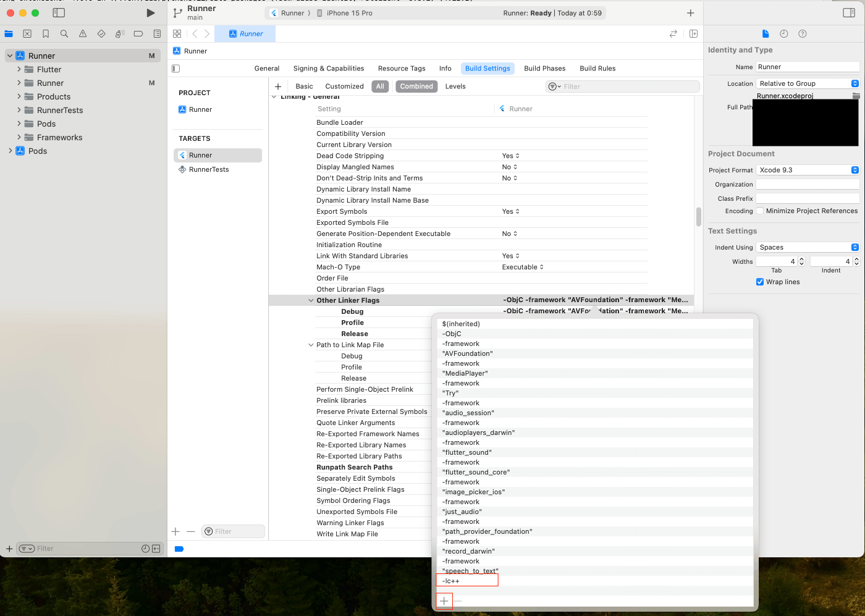Open Signing & Capabilities tab

click(x=329, y=69)
